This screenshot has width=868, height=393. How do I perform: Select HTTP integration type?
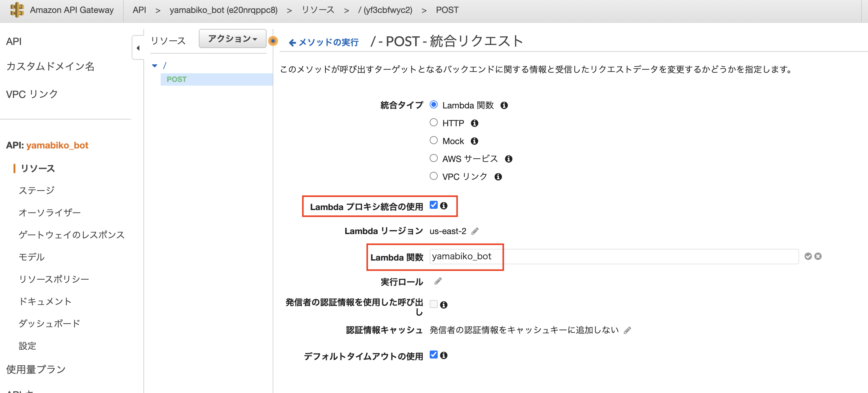tap(434, 123)
